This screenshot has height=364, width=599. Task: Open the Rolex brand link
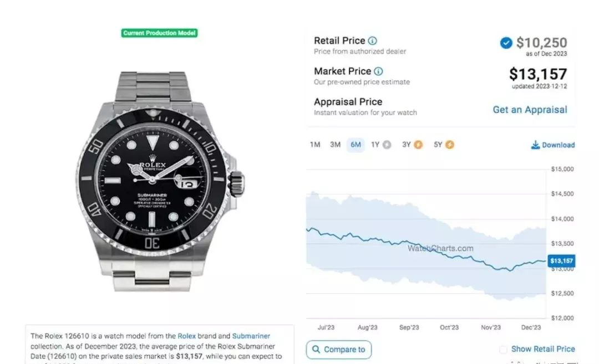186,336
